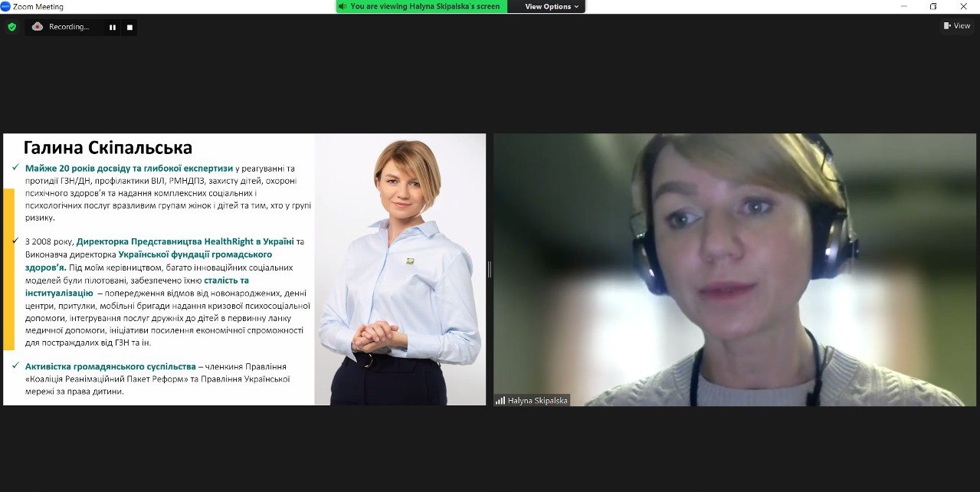Viewport: 980px width, 492px height.
Task: Click the "Zoom Meeting" window title
Action: [38, 6]
